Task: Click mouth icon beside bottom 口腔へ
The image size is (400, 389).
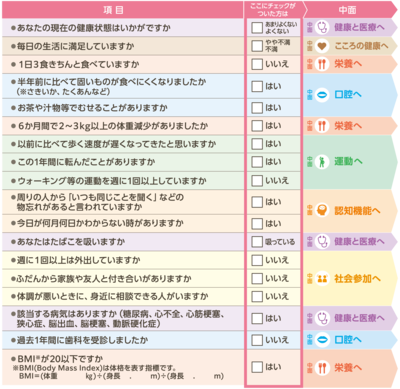Action: (322, 340)
